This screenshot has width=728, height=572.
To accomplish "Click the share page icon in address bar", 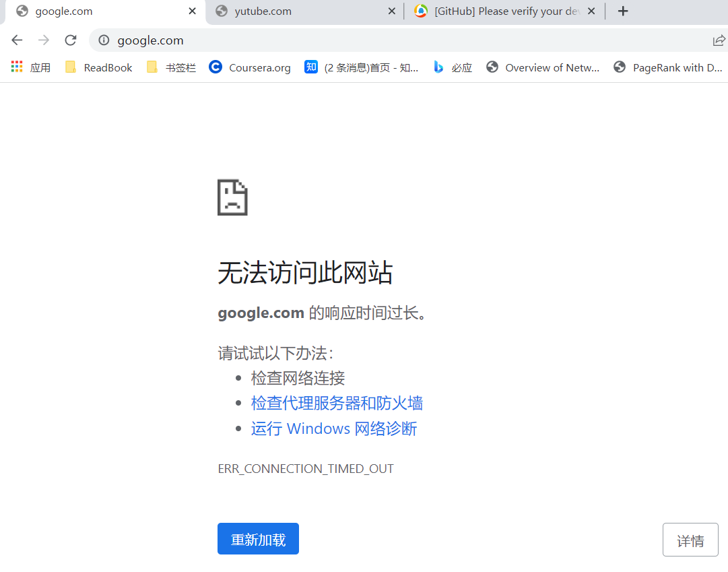I will (x=719, y=40).
